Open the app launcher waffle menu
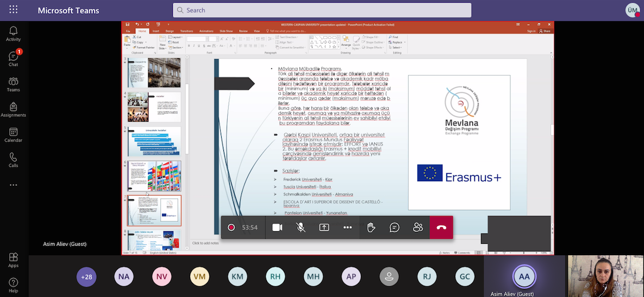The width and height of the screenshot is (644, 297). click(13, 10)
